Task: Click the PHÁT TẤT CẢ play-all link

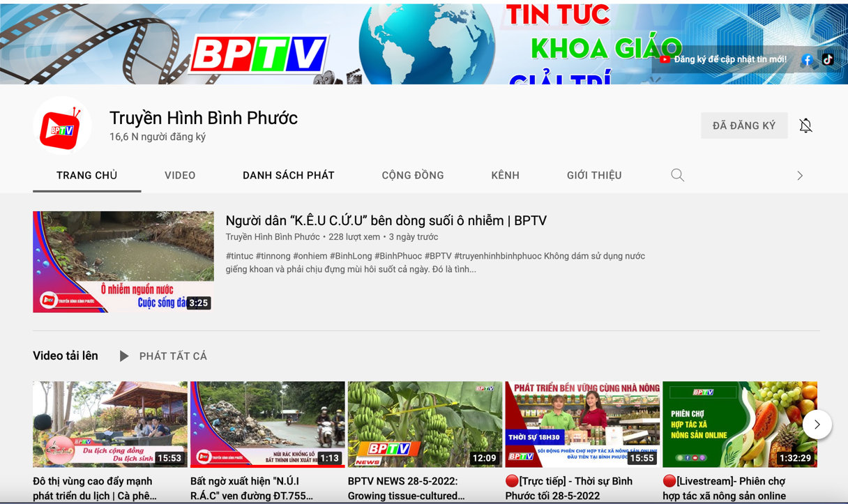Action: pyautogui.click(x=173, y=356)
